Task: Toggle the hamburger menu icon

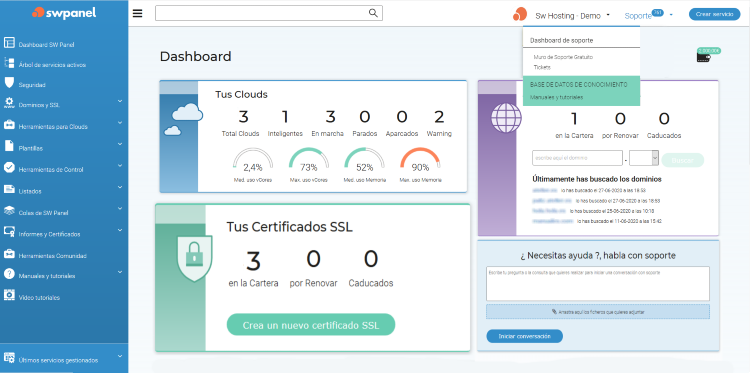Action: tap(138, 13)
